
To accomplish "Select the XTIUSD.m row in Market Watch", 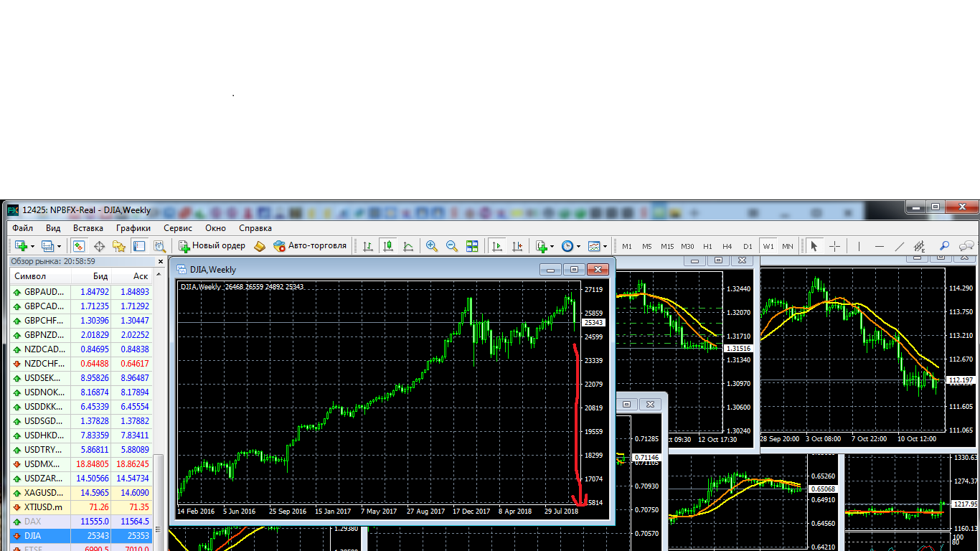I will pyautogui.click(x=80, y=507).
